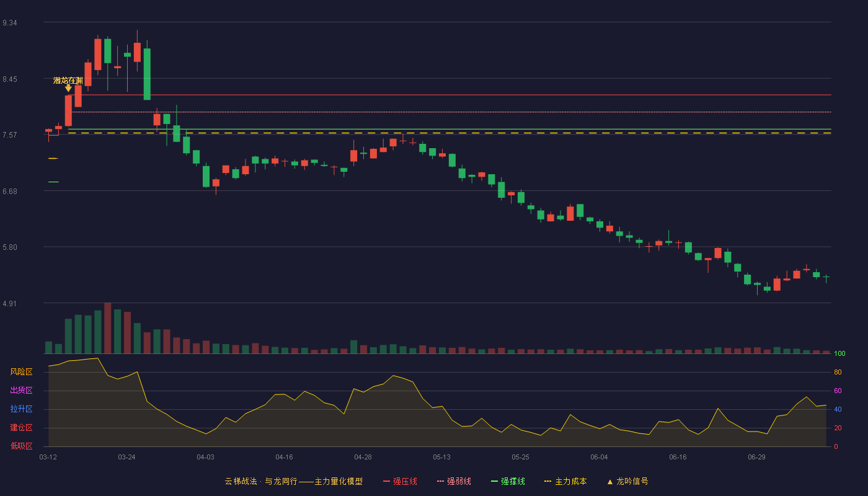Click the orange 80 indicator scale value
Screen dimensions: 868x496
tap(838, 373)
